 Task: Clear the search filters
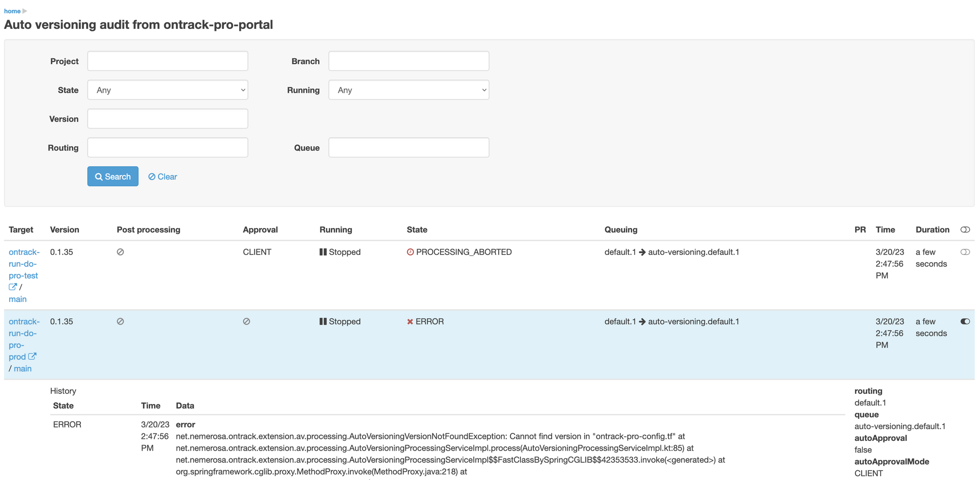pos(163,177)
